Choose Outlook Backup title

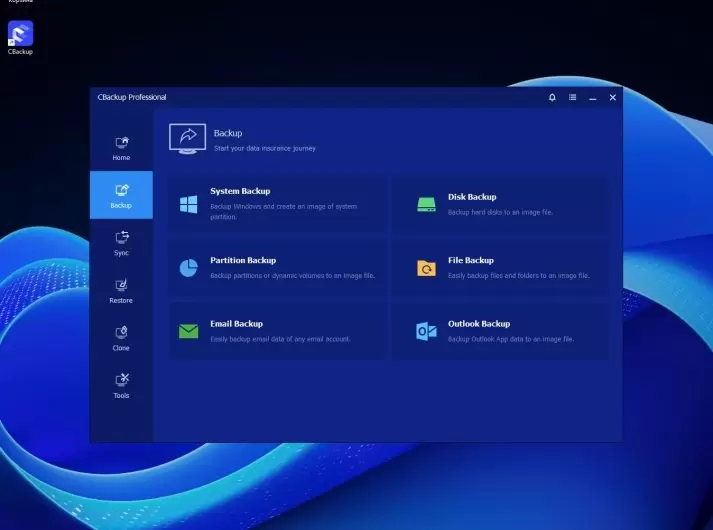(479, 324)
